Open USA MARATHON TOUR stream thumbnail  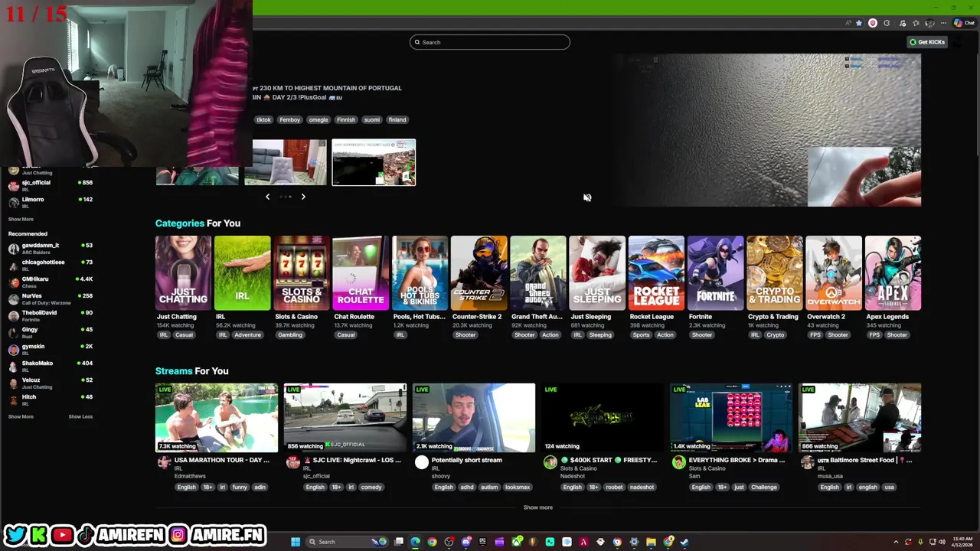pos(217,418)
